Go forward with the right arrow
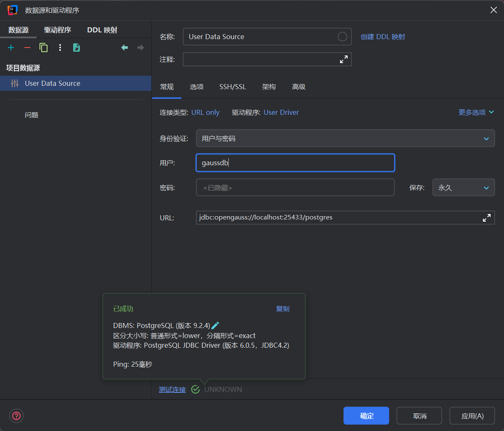The width and height of the screenshot is (504, 431). pos(140,48)
